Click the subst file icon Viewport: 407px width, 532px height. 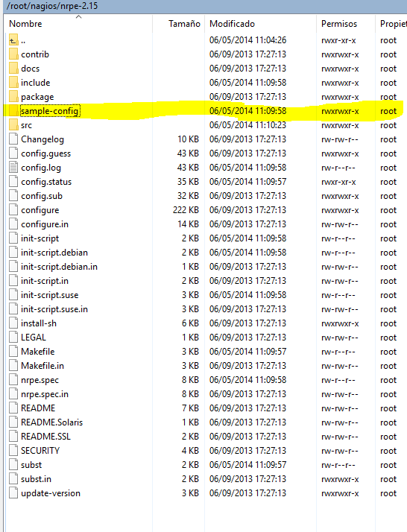click(13, 464)
